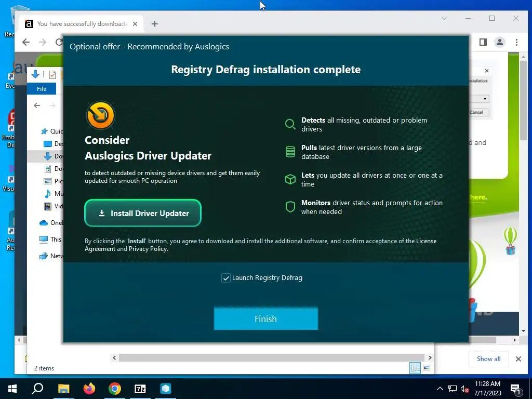
Task: Click the Install Driver Updater button
Action: (143, 213)
